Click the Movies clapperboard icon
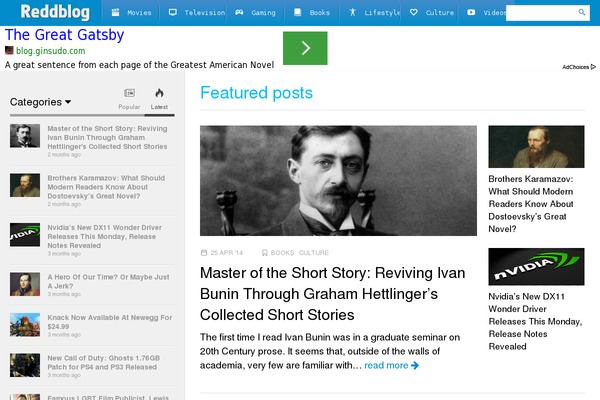Screen dimensions: 600x400 pos(115,12)
